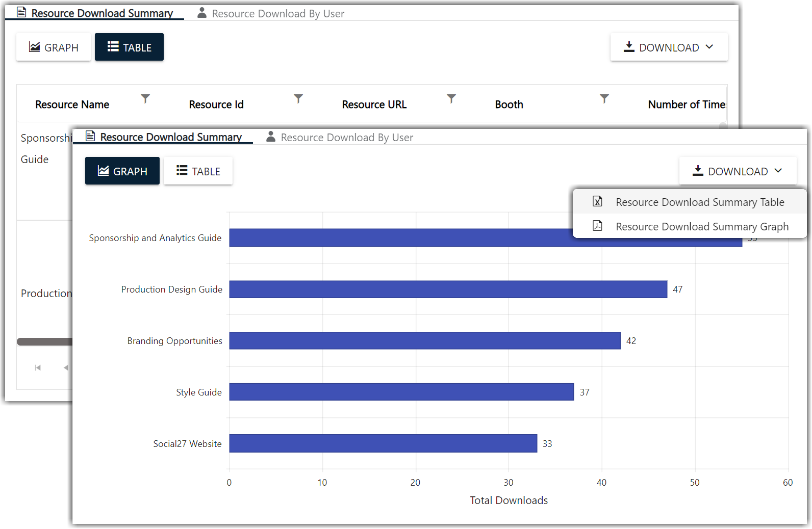Switch to GRAPH view in front panel

[x=122, y=171]
